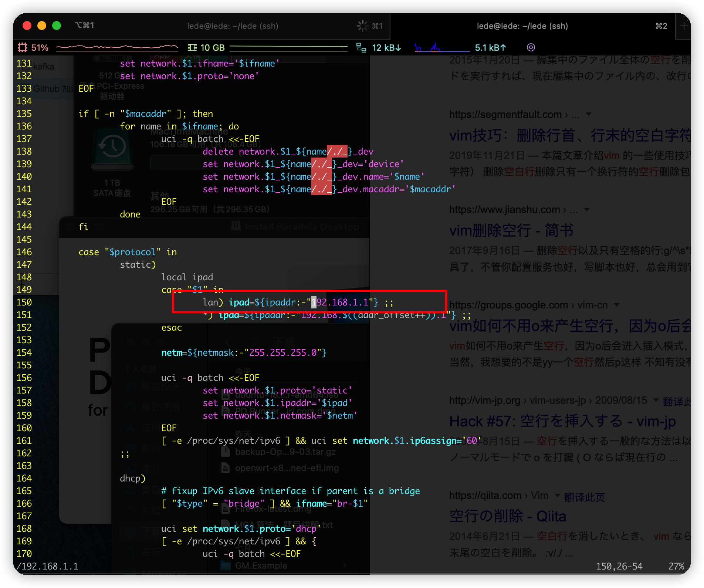Viewport: 704px width, 588px height.
Task: Click the CPU usage graph sparkline
Action: pyautogui.click(x=117, y=47)
